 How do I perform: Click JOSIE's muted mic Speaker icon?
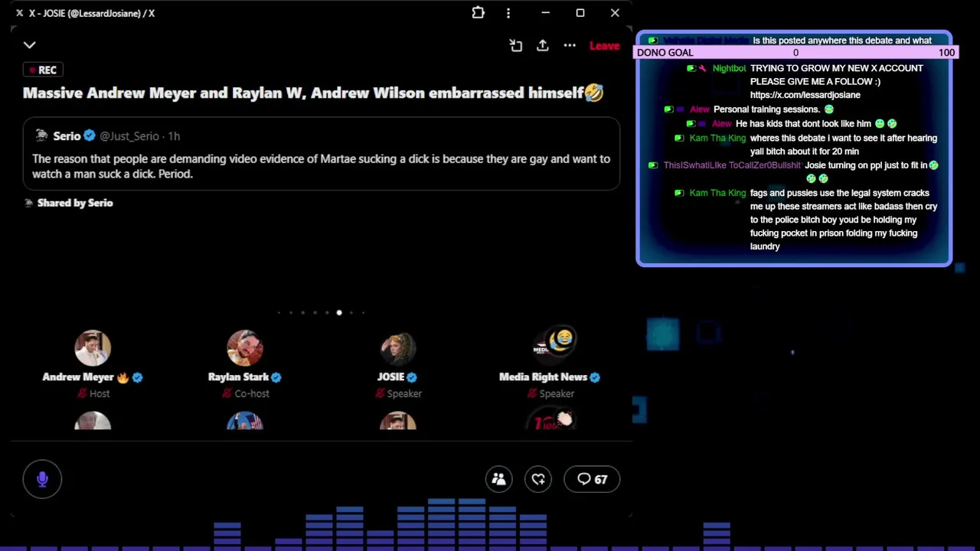tap(380, 393)
